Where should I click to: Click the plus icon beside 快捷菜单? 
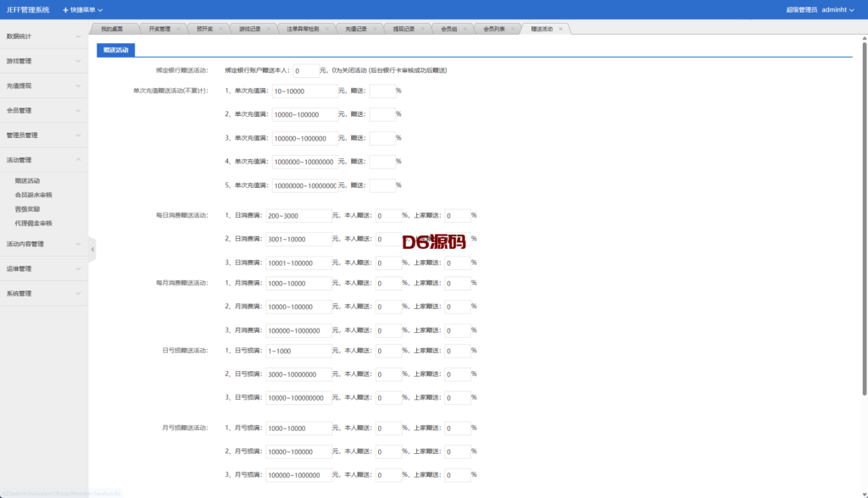click(65, 9)
